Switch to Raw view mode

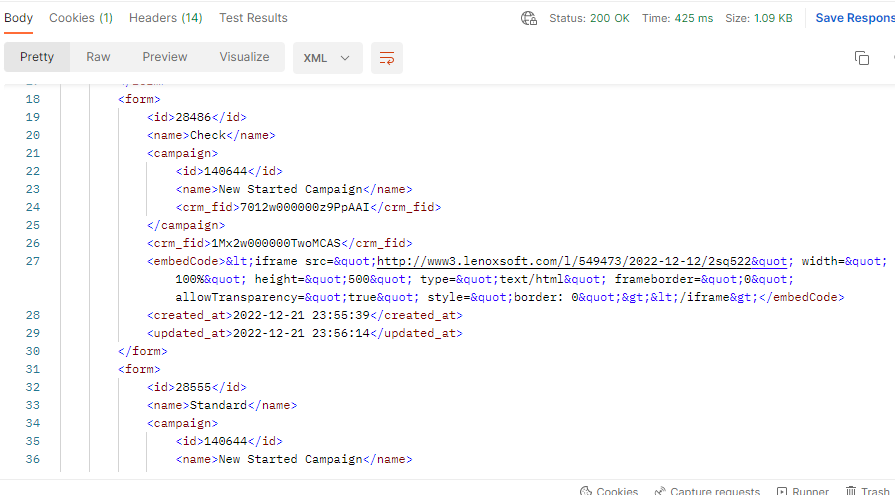coord(98,57)
